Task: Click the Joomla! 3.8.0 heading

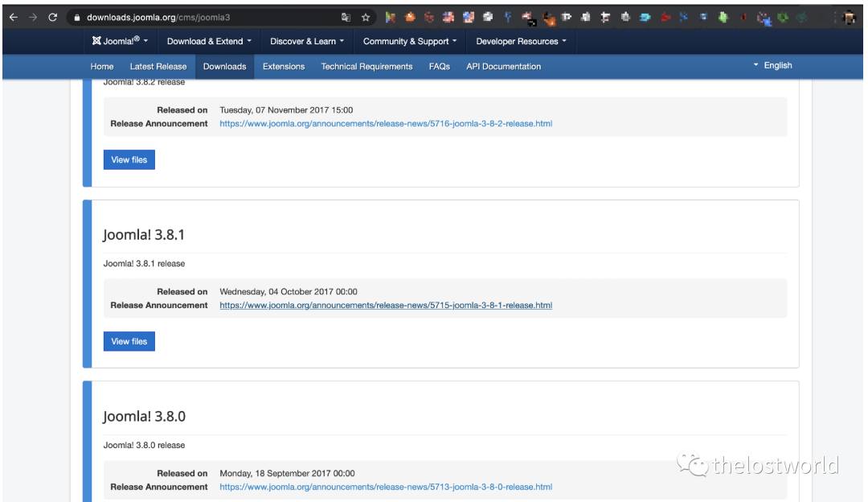Action: coord(145,417)
